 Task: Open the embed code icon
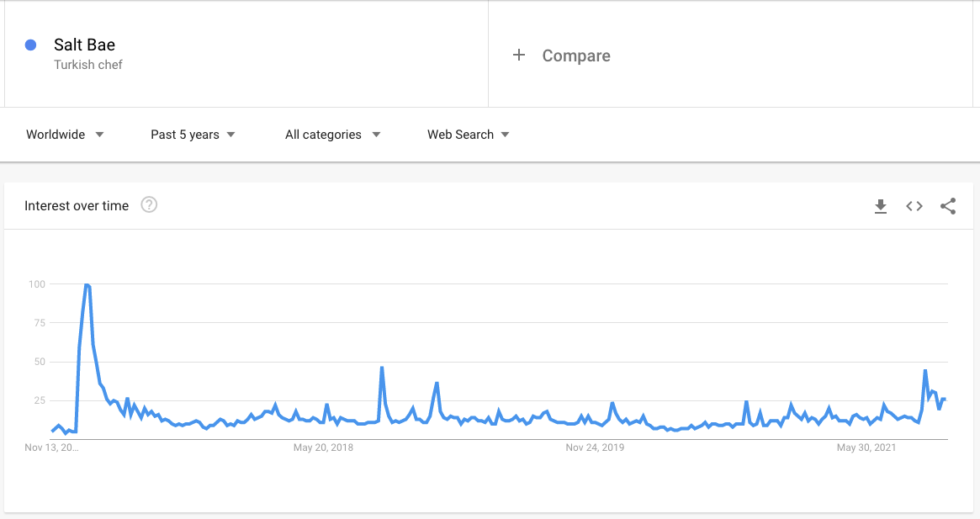[914, 206]
